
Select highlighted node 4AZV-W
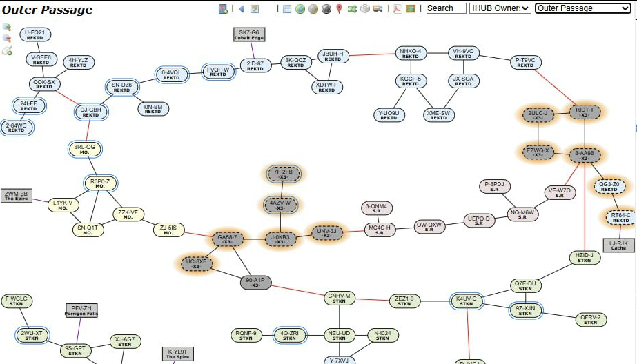(x=280, y=205)
